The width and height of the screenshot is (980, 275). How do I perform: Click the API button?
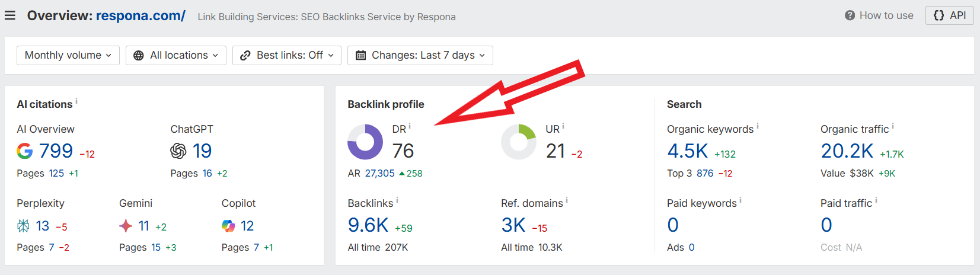pyautogui.click(x=950, y=15)
